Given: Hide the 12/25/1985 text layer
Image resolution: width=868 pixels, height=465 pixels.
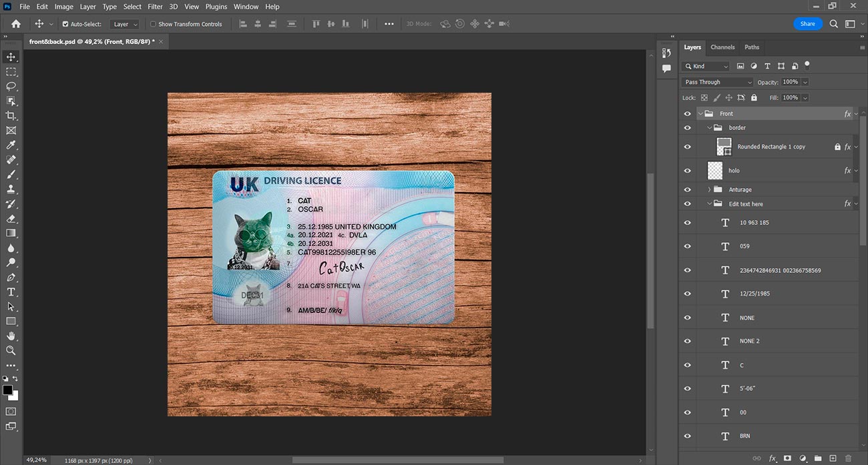Looking at the screenshot, I should [x=688, y=294].
